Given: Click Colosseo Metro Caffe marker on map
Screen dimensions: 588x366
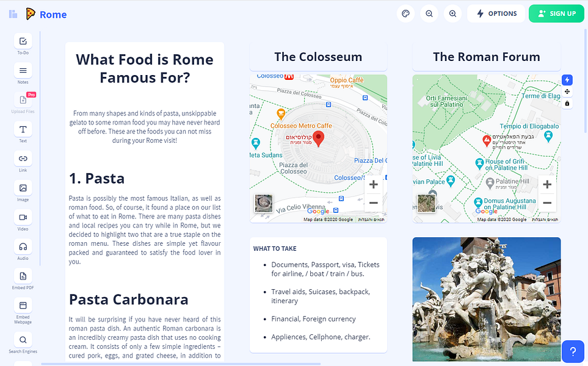Looking at the screenshot, I should pyautogui.click(x=281, y=113).
